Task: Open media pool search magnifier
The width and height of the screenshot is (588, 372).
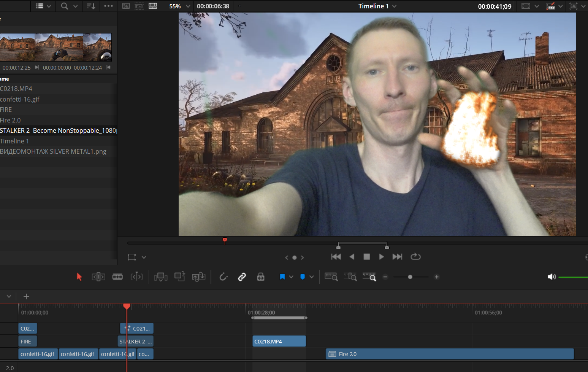Action: pos(65,6)
